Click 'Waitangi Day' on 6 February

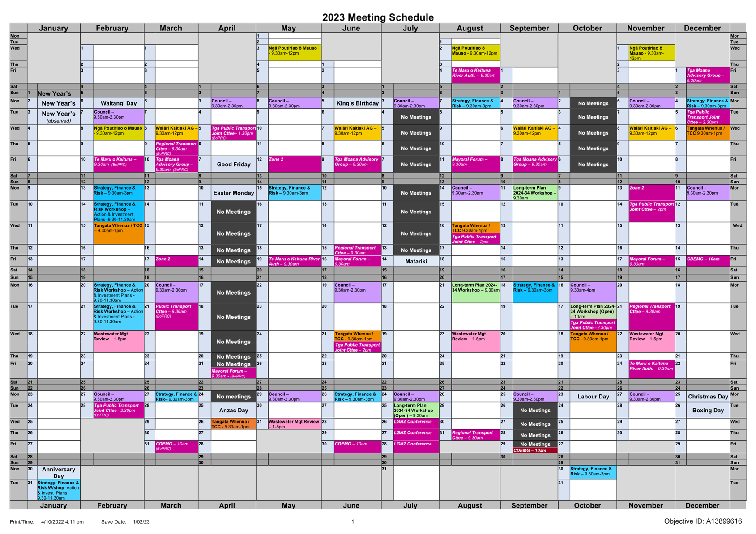[119, 103]
